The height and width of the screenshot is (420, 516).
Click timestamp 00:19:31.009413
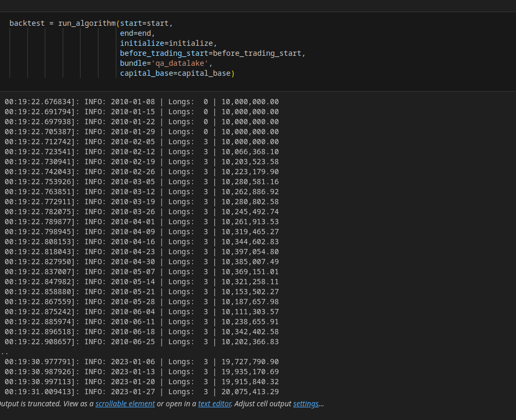coord(37,392)
